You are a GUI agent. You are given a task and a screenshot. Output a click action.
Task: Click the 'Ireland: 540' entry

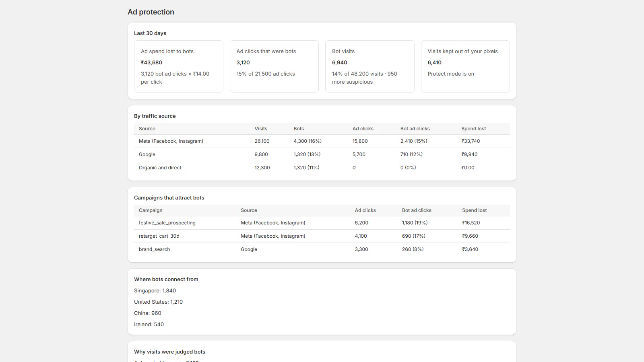point(149,324)
